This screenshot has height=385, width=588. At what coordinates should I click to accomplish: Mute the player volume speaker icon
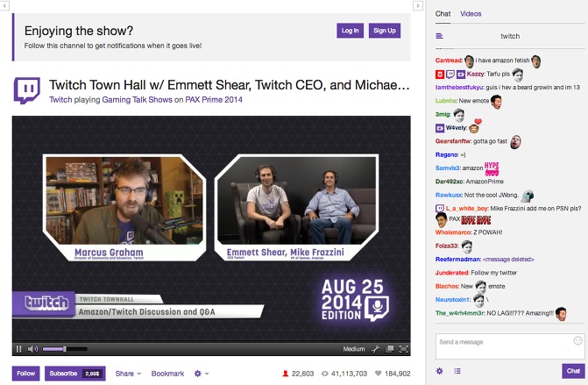(x=32, y=348)
